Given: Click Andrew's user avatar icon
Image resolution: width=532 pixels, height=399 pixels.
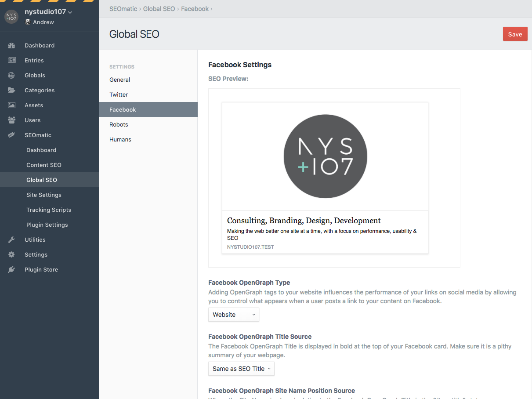Looking at the screenshot, I should click(x=28, y=22).
